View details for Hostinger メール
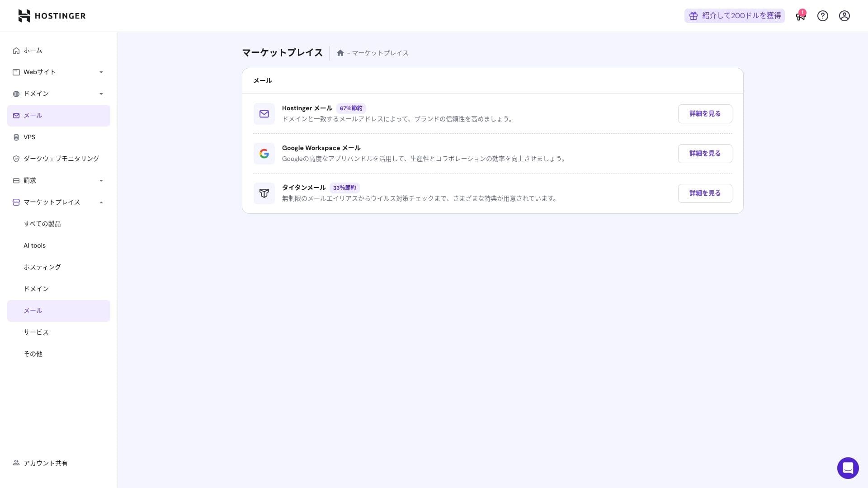This screenshot has height=488, width=868. (705, 114)
